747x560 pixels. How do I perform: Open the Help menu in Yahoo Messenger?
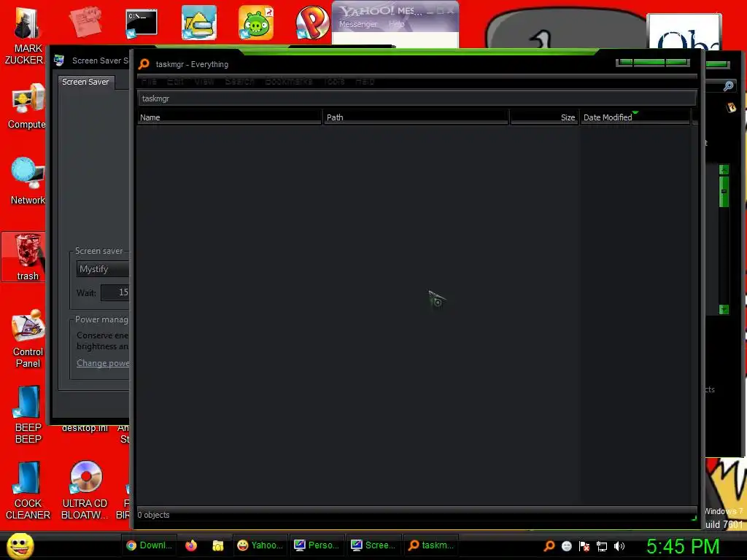[396, 24]
